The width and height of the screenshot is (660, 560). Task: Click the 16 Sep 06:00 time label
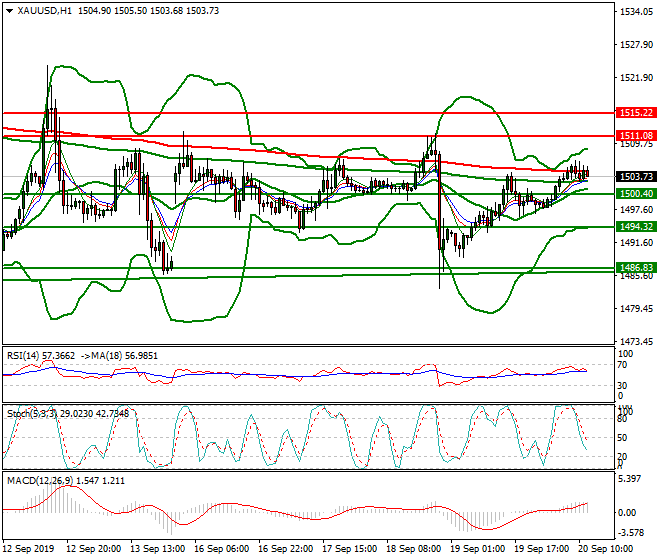(222, 549)
